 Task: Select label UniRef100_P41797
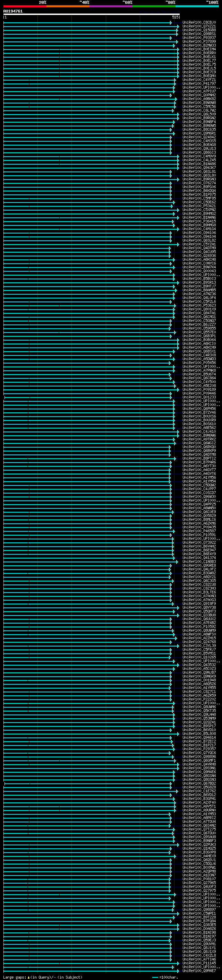[x=199, y=84]
